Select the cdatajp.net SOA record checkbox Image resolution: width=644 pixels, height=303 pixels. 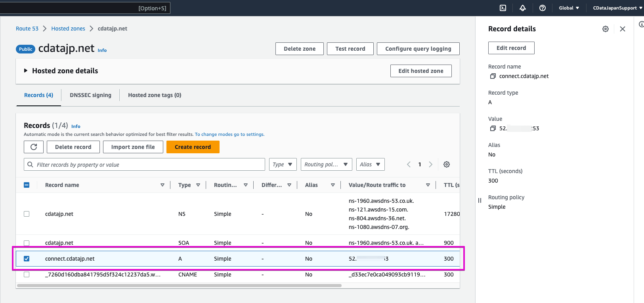[x=27, y=243]
